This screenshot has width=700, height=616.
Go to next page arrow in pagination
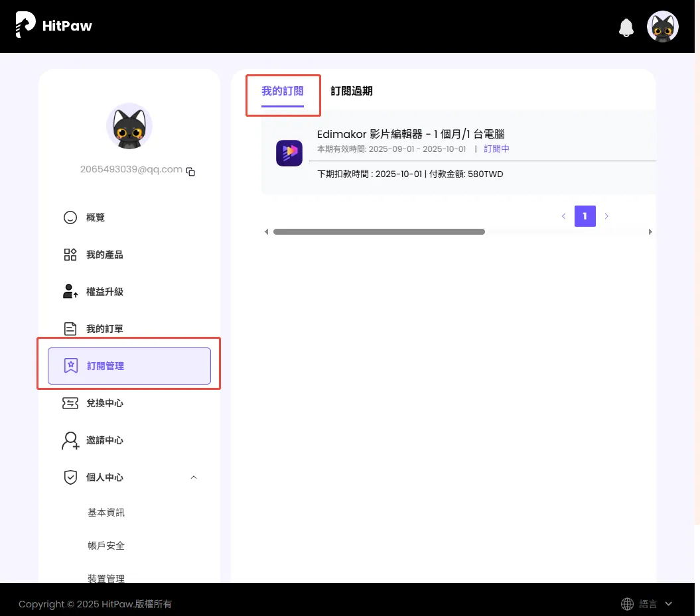pos(606,216)
